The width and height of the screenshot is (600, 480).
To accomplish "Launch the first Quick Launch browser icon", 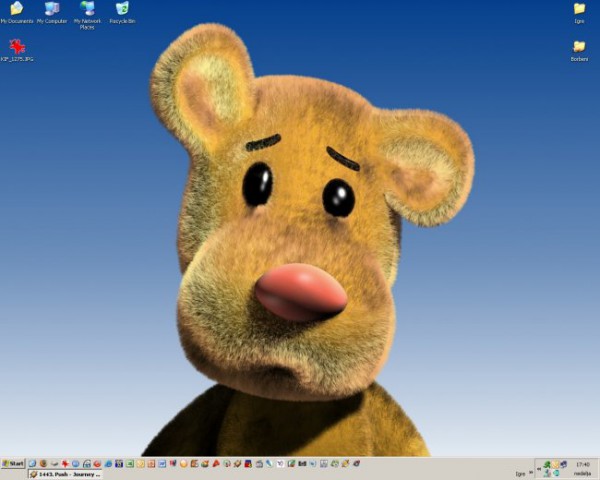I will click(x=32, y=464).
